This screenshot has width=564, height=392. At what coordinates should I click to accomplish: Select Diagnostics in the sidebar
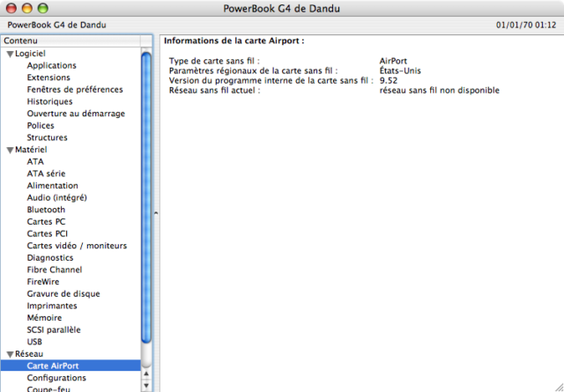[x=50, y=257]
